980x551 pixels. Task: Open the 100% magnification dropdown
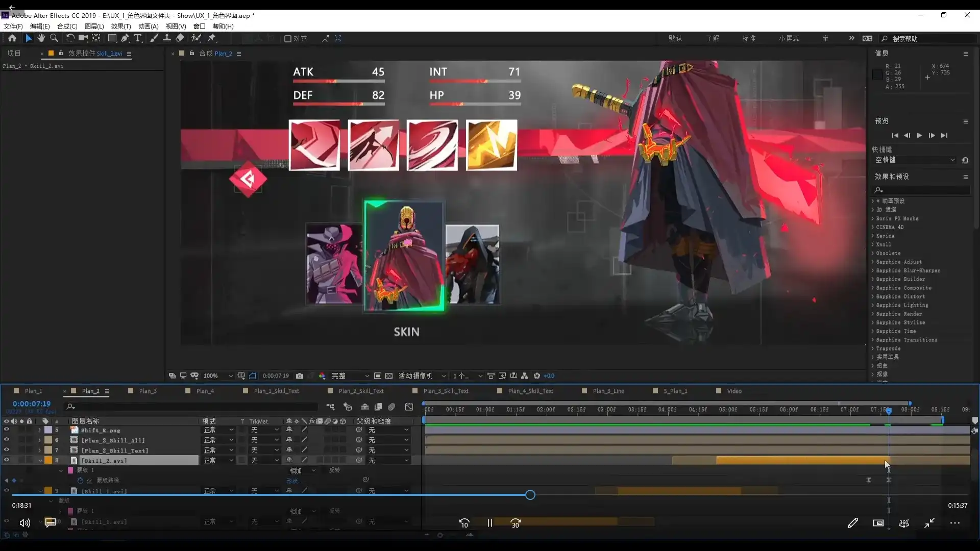(x=218, y=376)
